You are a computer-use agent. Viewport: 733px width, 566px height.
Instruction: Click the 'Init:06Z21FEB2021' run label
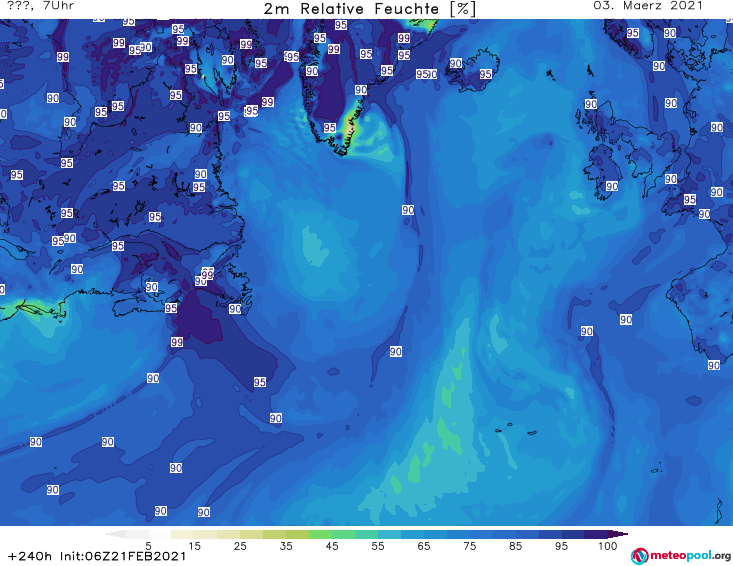tap(123, 556)
